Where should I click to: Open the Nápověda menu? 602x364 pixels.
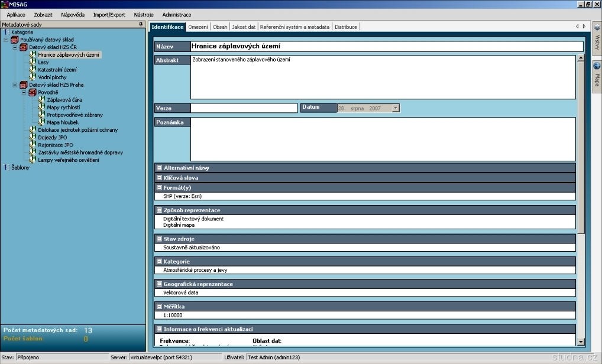[73, 15]
